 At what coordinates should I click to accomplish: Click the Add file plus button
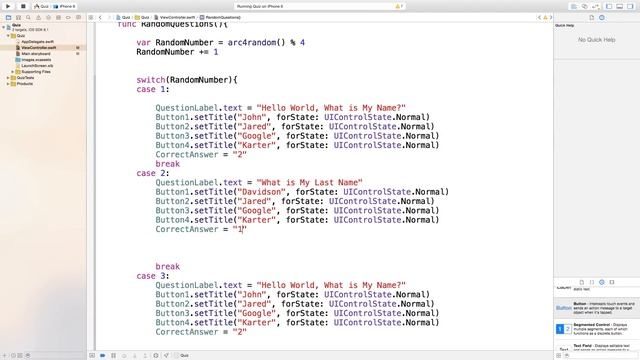click(4, 356)
